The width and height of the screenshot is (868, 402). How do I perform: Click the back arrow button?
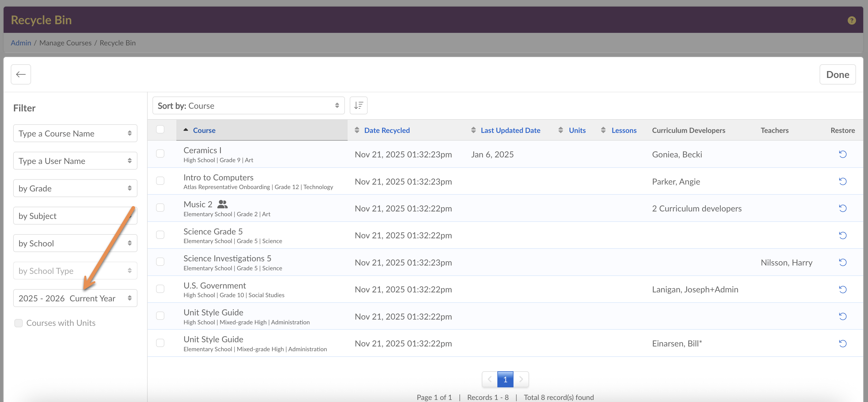click(x=21, y=74)
